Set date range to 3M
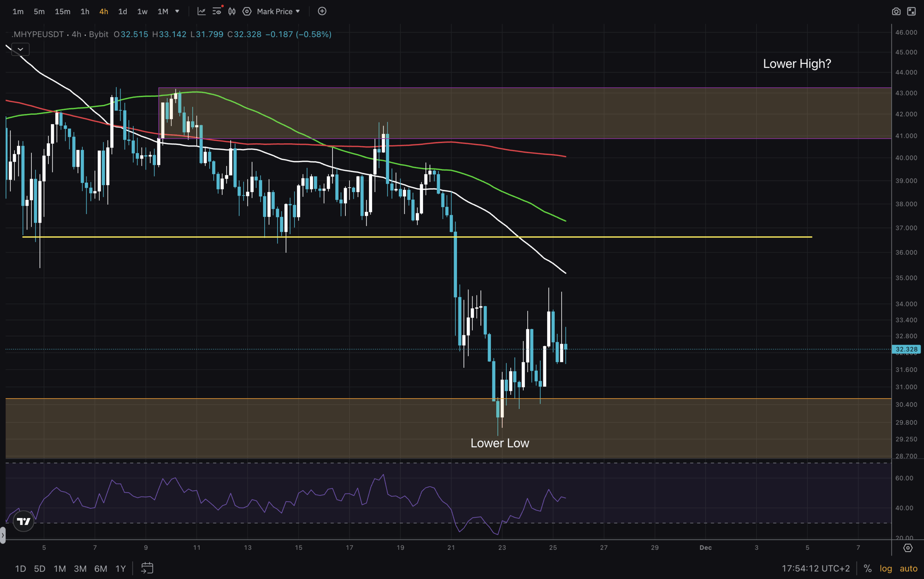Screen dimensions: 924x579 (80, 568)
